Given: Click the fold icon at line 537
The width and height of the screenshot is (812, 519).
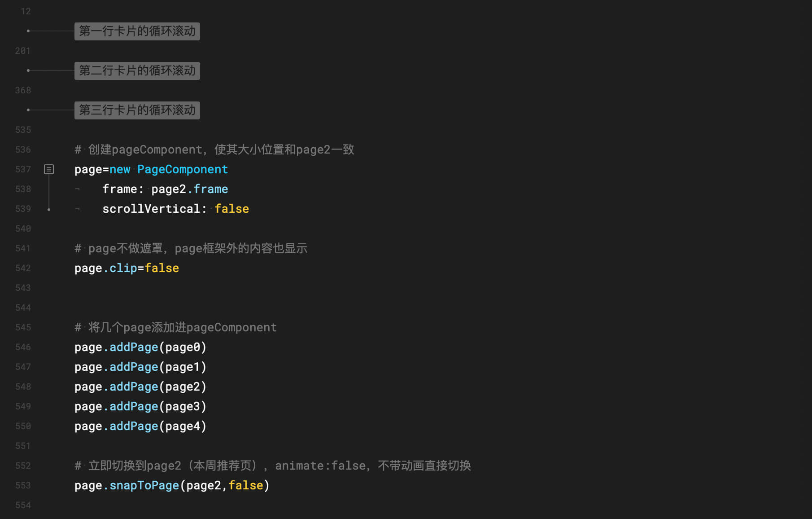Looking at the screenshot, I should pyautogui.click(x=49, y=169).
